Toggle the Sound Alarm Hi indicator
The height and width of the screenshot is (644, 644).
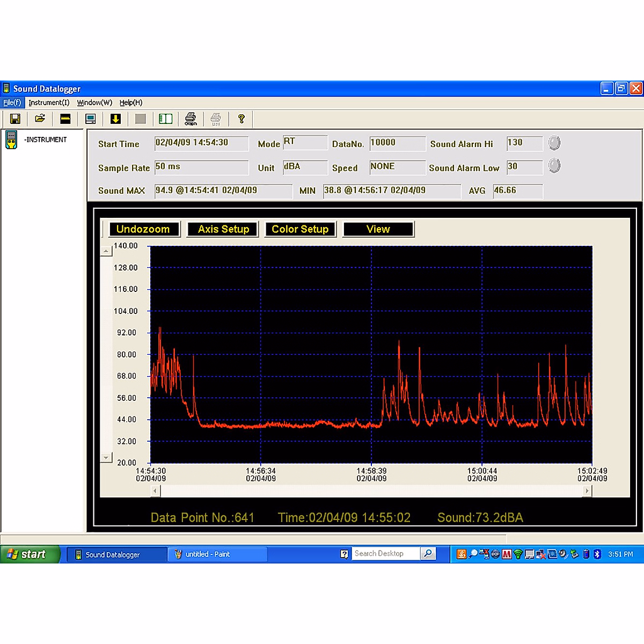554,143
